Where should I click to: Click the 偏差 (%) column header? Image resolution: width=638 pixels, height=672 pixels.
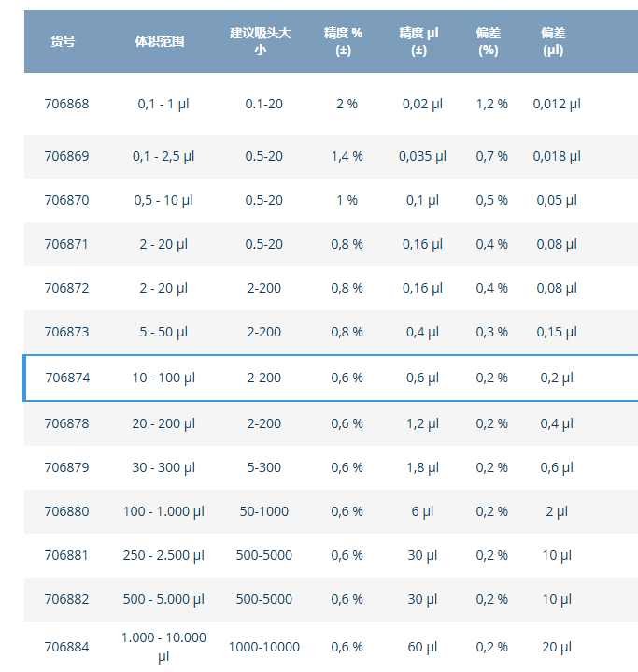tap(489, 41)
